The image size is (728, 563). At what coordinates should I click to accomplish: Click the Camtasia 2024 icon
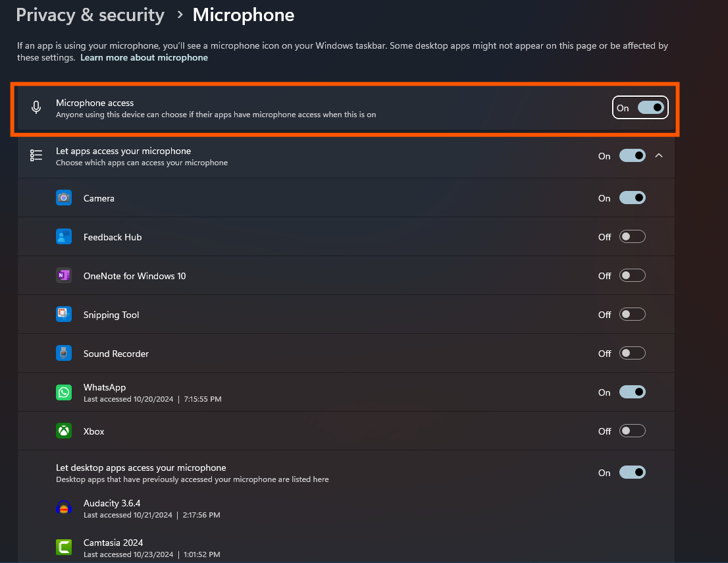coord(64,547)
